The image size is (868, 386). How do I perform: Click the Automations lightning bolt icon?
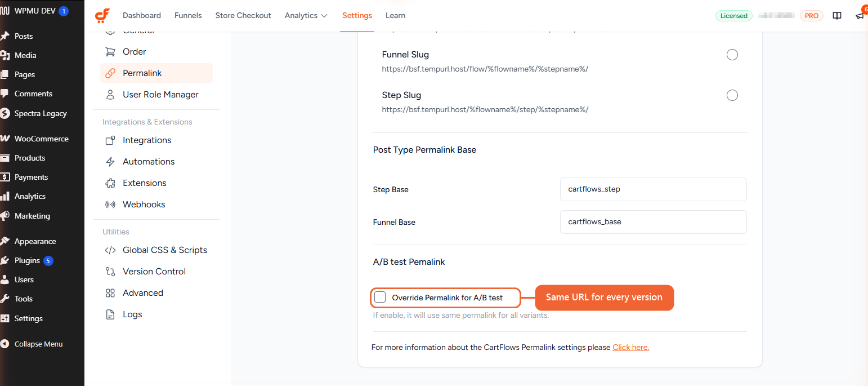tap(110, 162)
